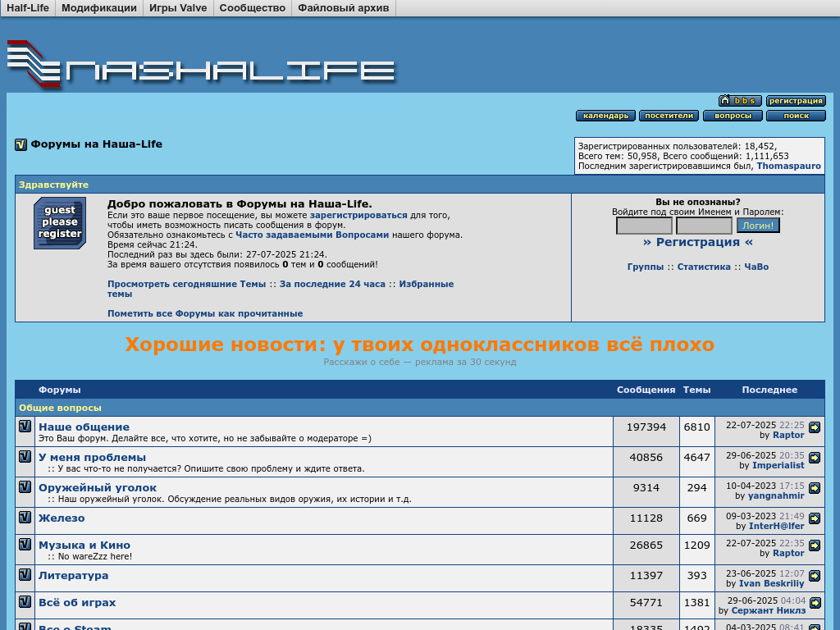Open the Half-Life menu

[x=28, y=8]
